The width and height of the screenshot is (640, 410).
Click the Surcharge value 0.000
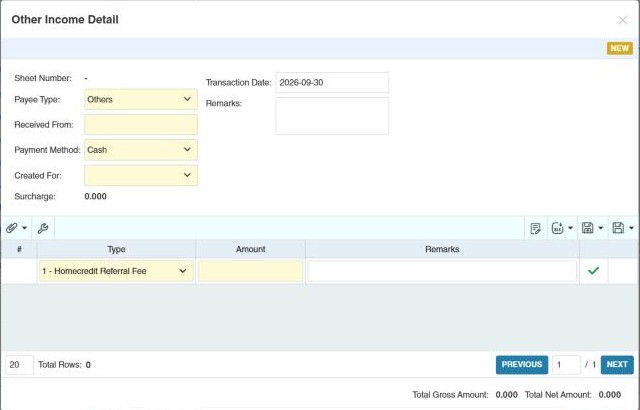pyautogui.click(x=96, y=196)
